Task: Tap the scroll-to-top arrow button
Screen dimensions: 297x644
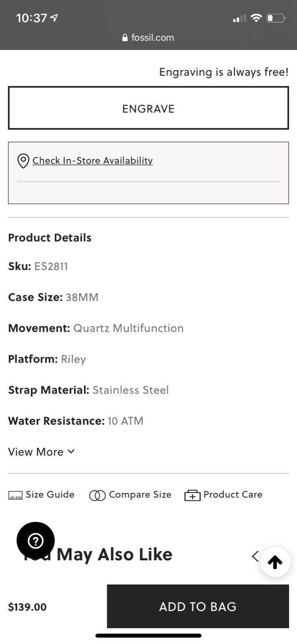Action: 275,562
